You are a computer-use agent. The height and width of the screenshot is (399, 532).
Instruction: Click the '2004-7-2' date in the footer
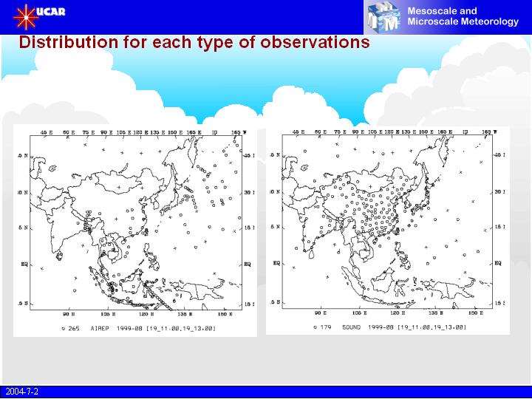(x=21, y=392)
